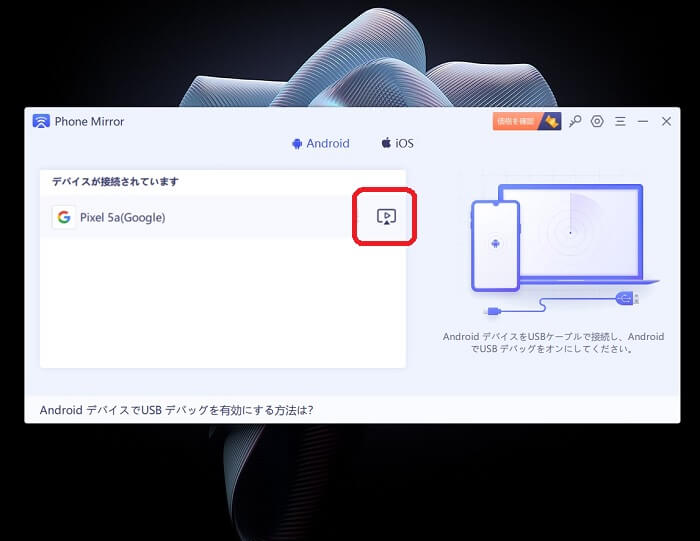This screenshot has width=700, height=541.
Task: Open the registration key icon
Action: 575,121
